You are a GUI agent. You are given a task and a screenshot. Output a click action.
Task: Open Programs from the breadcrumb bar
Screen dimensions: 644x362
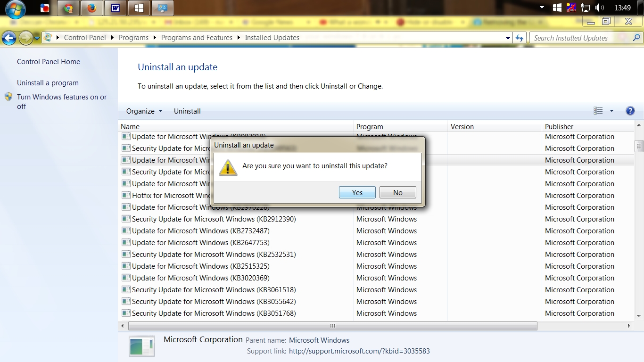click(x=133, y=38)
